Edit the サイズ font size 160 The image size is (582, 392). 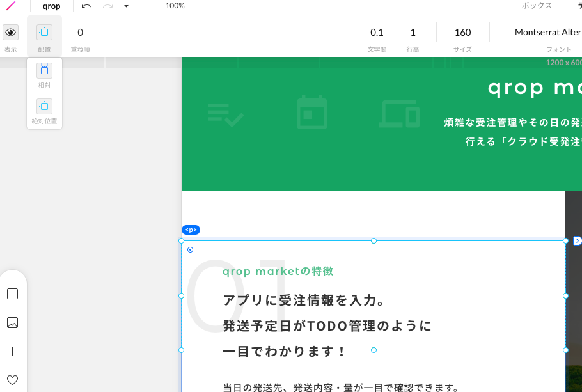pyautogui.click(x=463, y=33)
